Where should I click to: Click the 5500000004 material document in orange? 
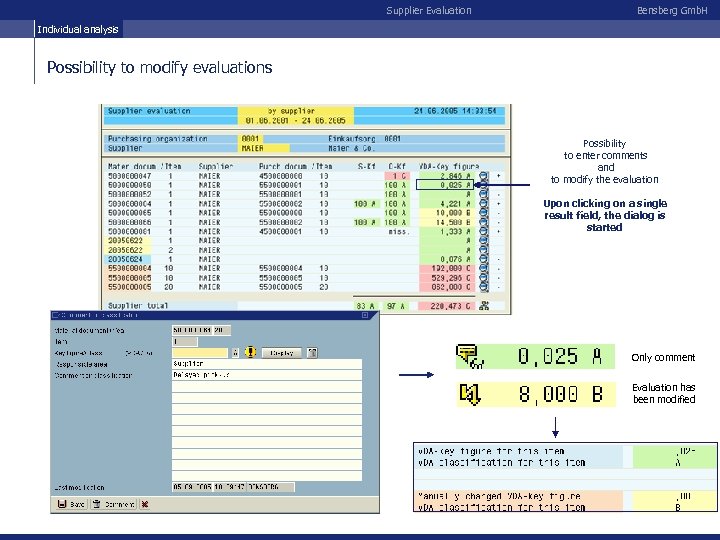(129, 269)
